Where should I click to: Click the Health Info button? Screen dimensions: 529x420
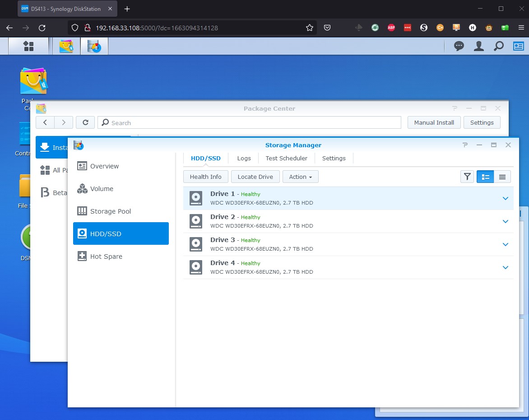coord(205,177)
